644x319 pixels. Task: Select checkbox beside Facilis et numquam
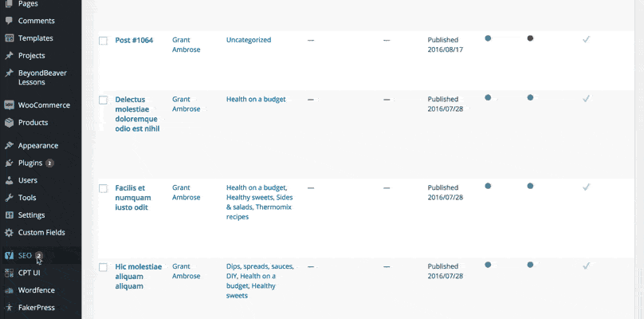click(x=103, y=188)
